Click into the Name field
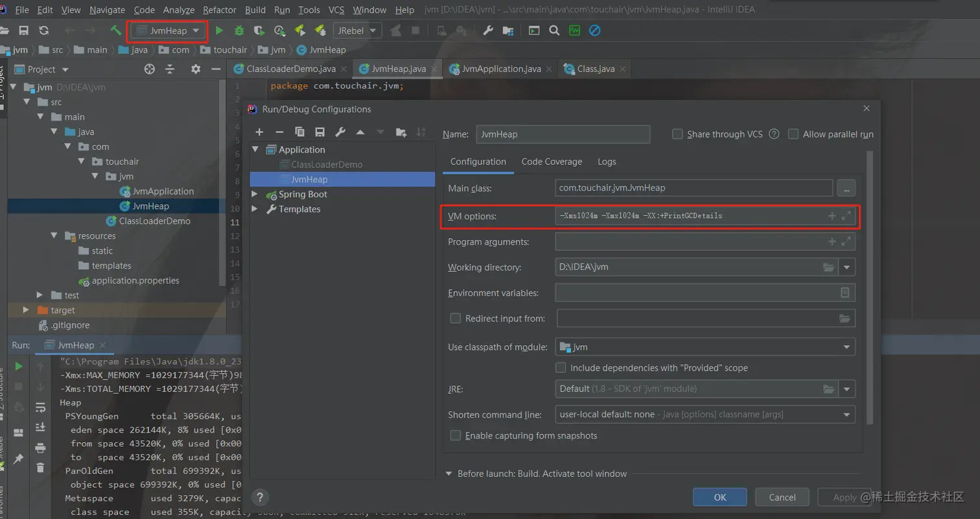The width and height of the screenshot is (980, 519). (x=563, y=134)
